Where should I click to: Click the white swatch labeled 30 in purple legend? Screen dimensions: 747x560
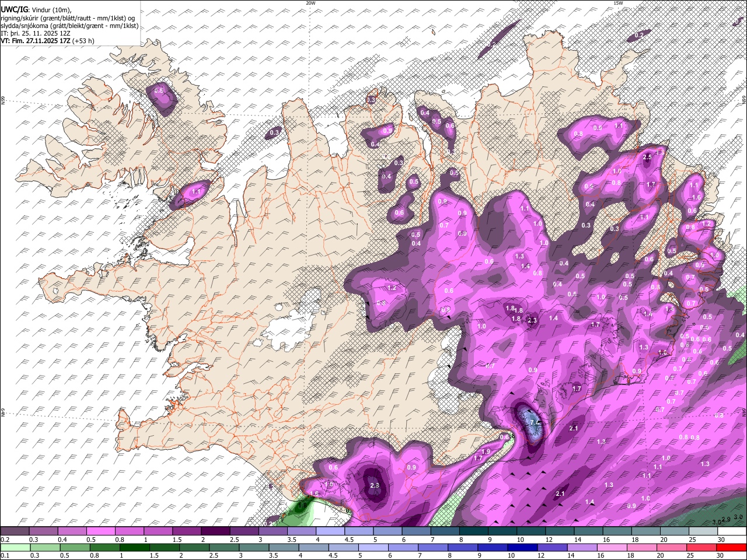click(732, 531)
